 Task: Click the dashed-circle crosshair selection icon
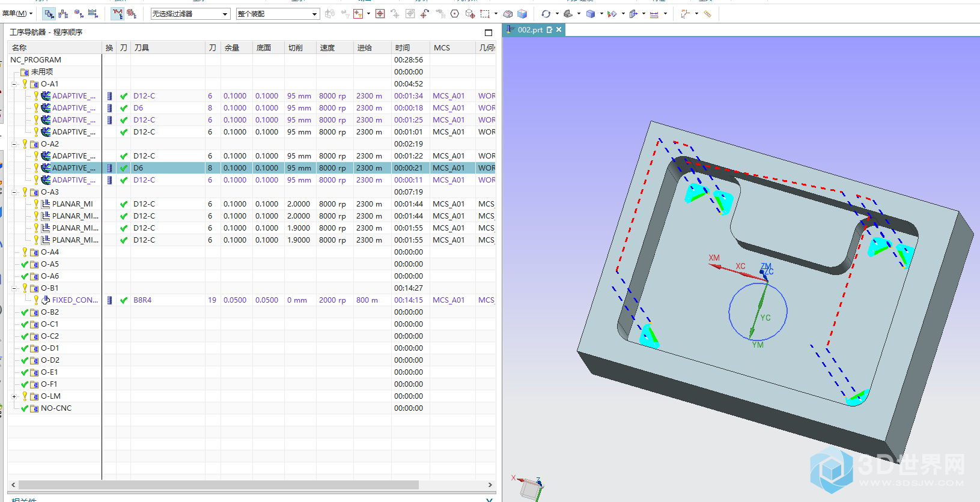click(x=470, y=13)
